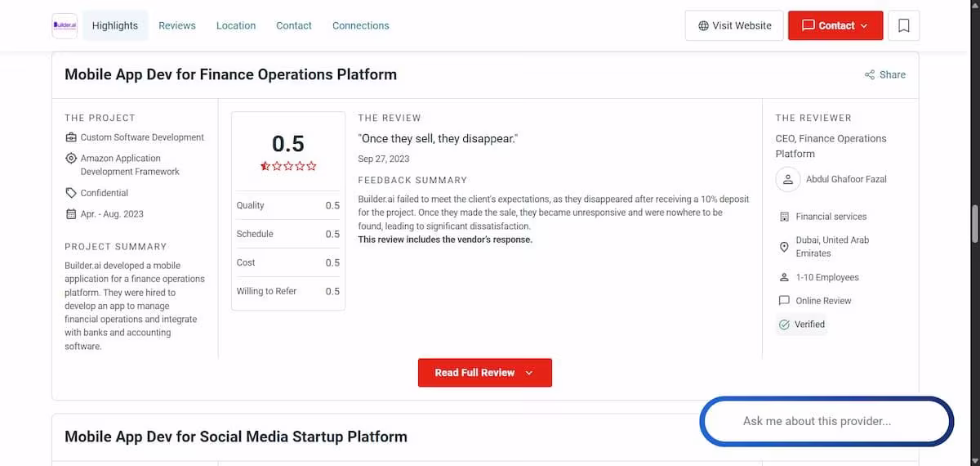Screen dimensions: 980x466
Task: Click the bookmark save icon
Action: pyautogui.click(x=903, y=25)
